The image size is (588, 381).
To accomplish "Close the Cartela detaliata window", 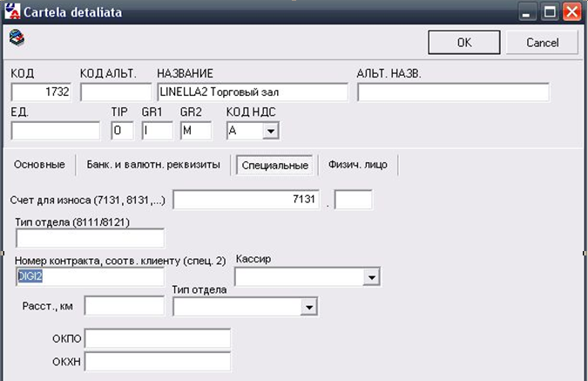I will 571,12.
